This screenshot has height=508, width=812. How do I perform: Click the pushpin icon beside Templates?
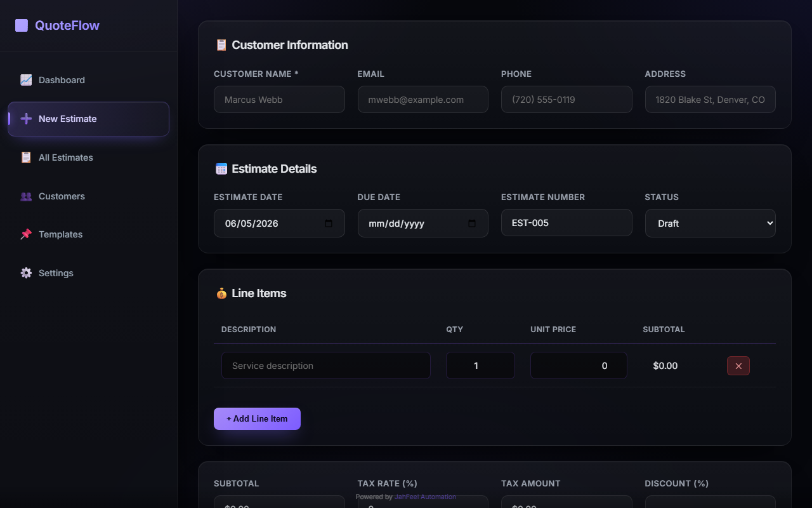click(26, 234)
